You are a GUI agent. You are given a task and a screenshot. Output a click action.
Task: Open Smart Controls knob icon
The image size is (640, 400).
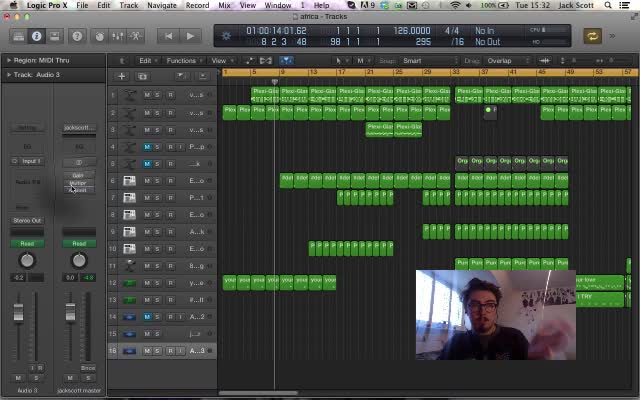tap(100, 36)
